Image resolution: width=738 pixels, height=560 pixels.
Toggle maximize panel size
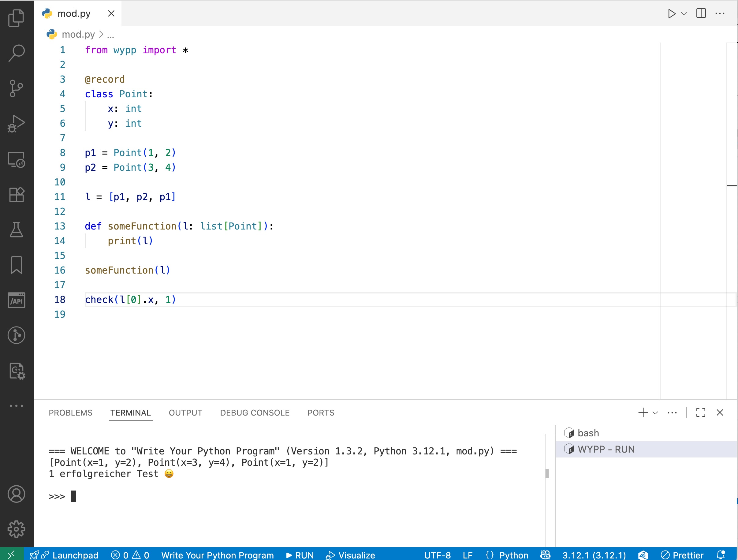click(701, 413)
